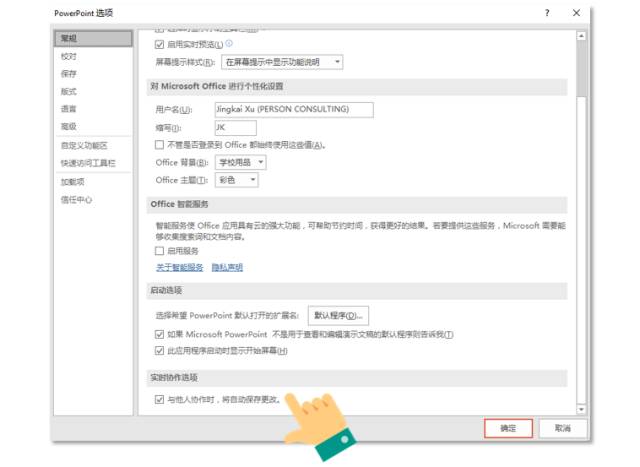Click the 默认程序 button
Viewport: 640px width, 467px height.
(x=338, y=315)
